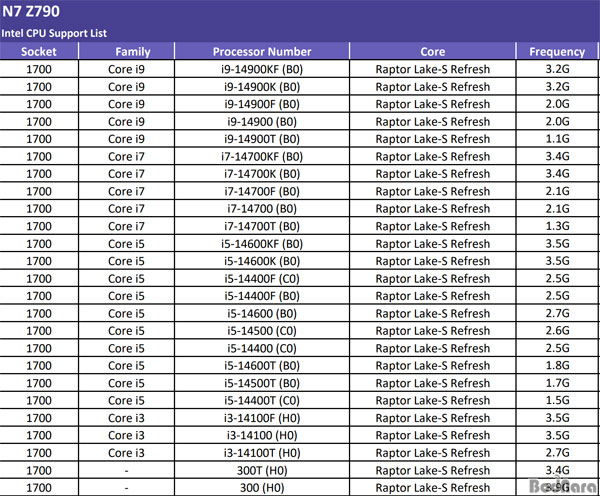Viewport: 600px width, 496px height.
Task: Select the i9-14900T (B0) cell
Action: (262, 139)
